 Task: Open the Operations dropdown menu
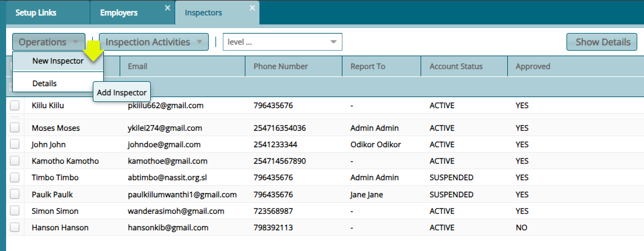[49, 42]
